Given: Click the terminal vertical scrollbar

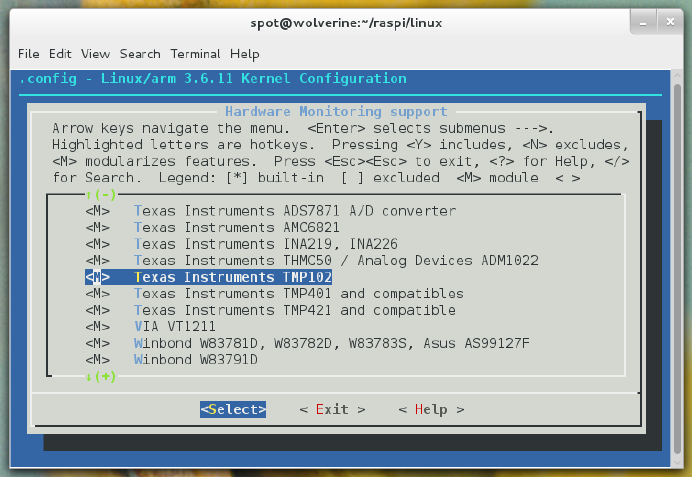Looking at the screenshot, I should click(677, 269).
